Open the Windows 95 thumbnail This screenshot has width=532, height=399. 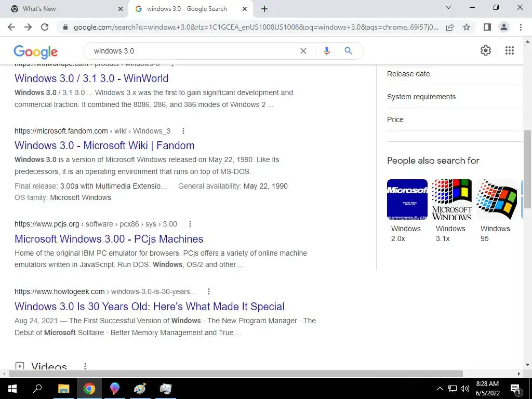tap(497, 199)
